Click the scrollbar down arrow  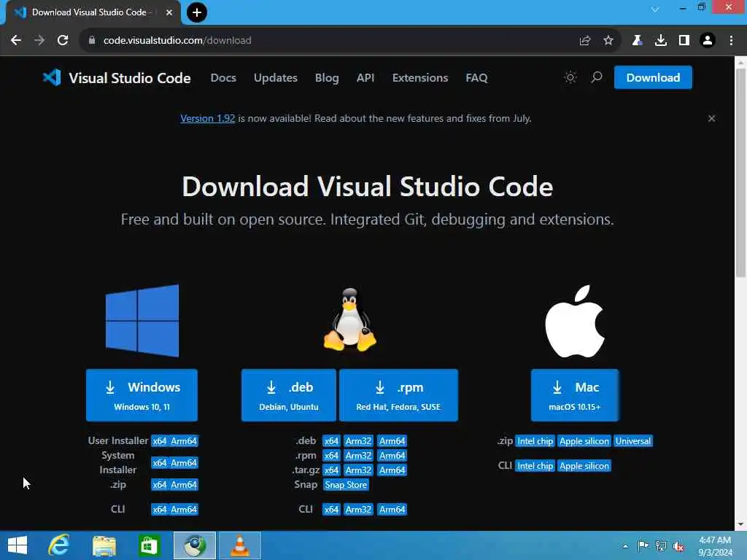coord(740,524)
